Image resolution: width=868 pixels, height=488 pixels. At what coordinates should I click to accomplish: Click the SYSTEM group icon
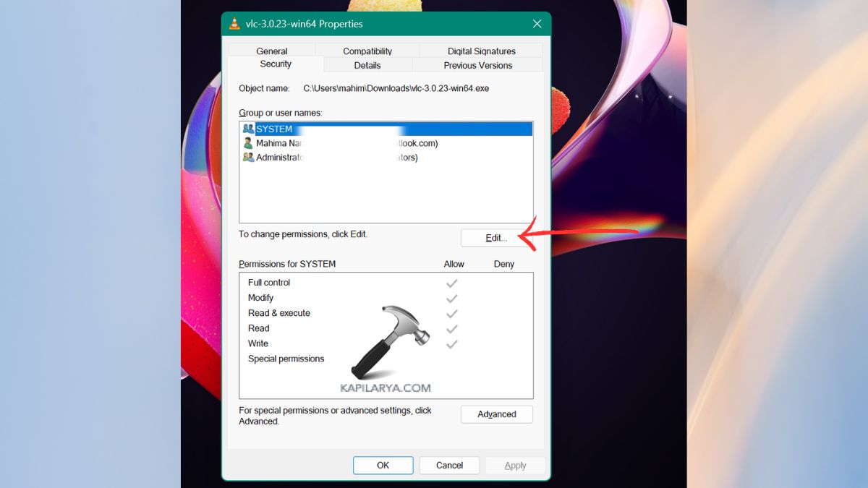click(248, 129)
